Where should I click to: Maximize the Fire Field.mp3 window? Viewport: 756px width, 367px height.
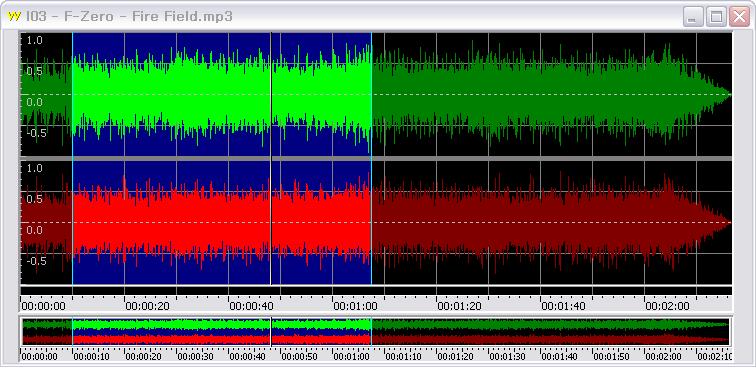716,17
